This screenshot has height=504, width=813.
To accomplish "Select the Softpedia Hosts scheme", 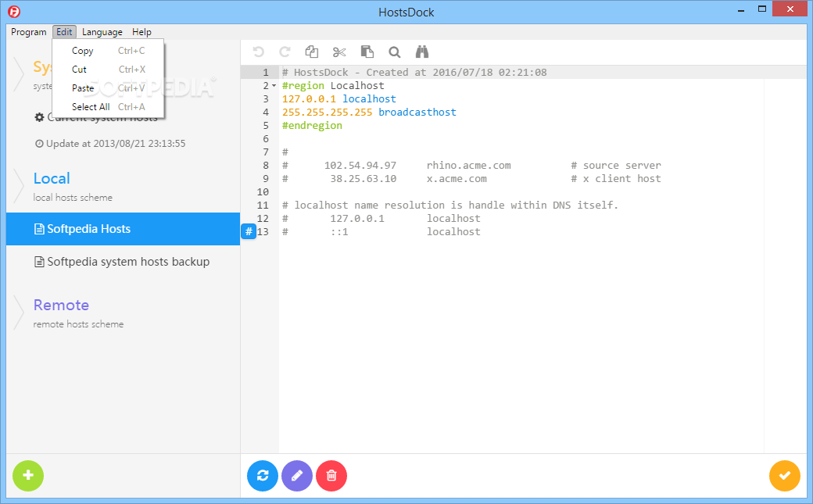I will 123,229.
